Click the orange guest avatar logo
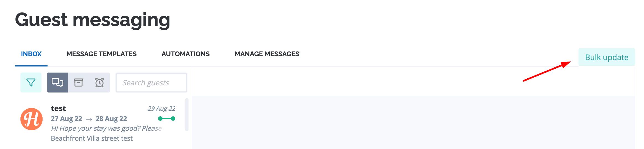644x149 pixels. (x=32, y=119)
